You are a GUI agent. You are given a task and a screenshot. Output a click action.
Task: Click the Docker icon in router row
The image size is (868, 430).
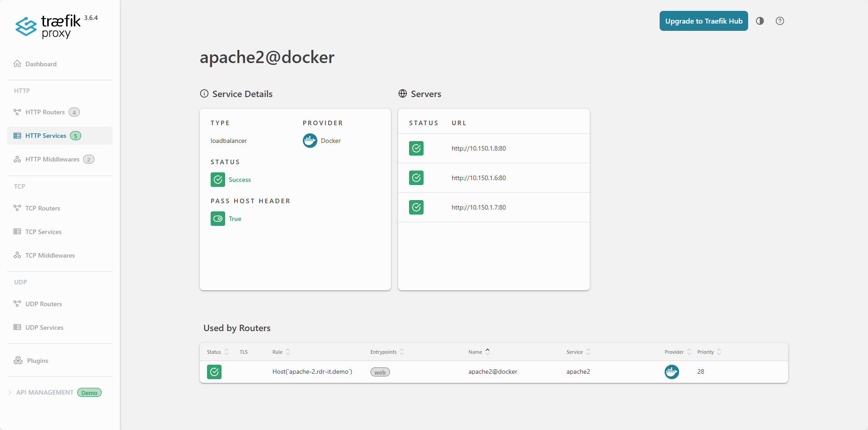click(x=671, y=372)
